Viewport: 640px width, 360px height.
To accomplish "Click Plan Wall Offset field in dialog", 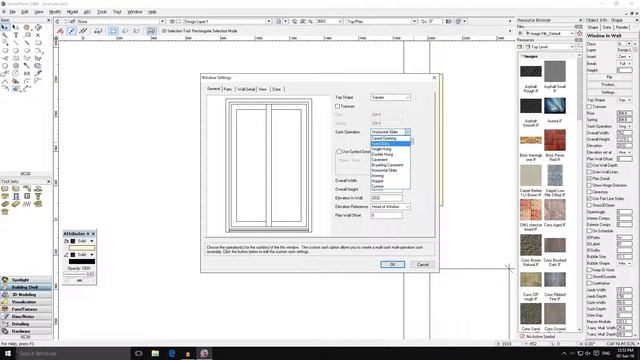I will 386,215.
